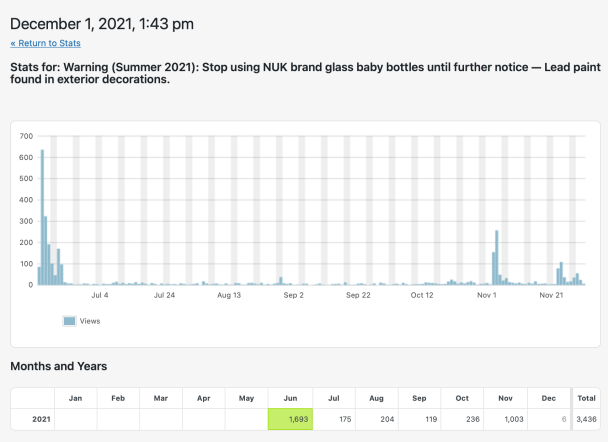The image size is (608, 442).
Task: Click the 2021 row header
Action: click(33, 419)
